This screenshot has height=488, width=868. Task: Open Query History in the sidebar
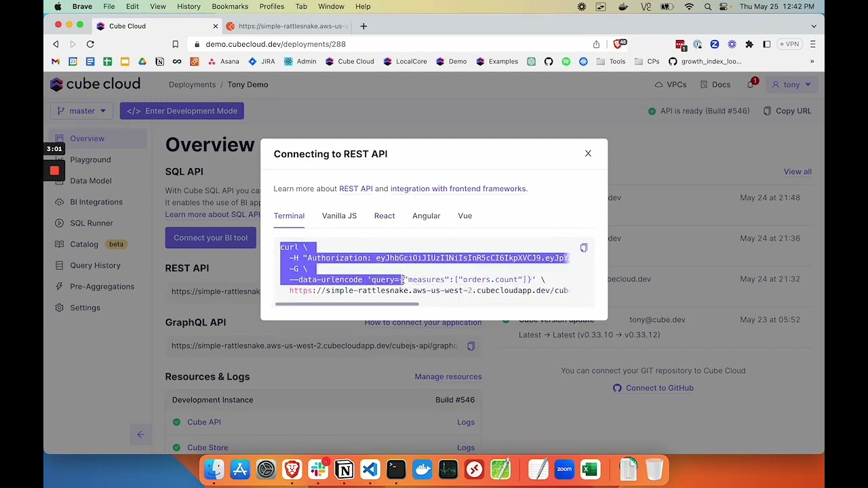[95, 266]
